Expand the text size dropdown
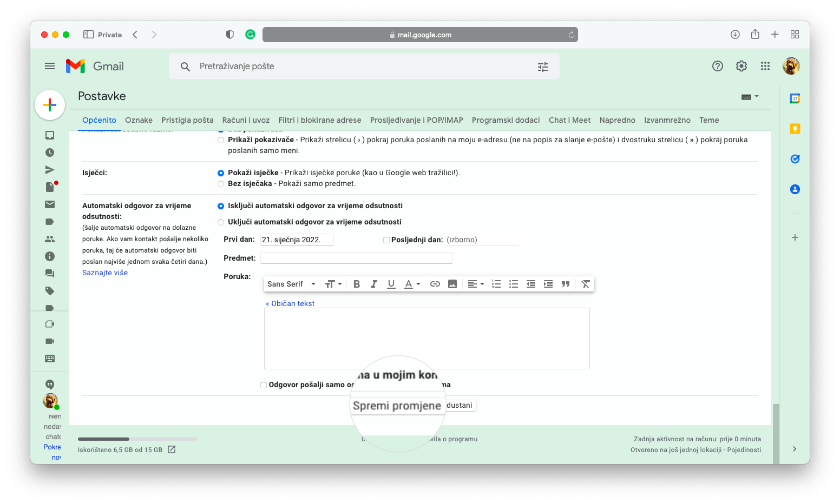 click(333, 284)
